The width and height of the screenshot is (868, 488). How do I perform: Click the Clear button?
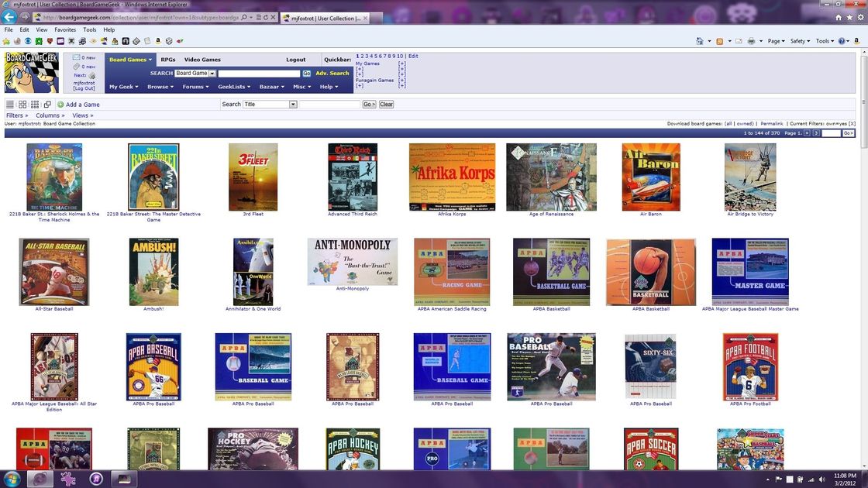[386, 105]
